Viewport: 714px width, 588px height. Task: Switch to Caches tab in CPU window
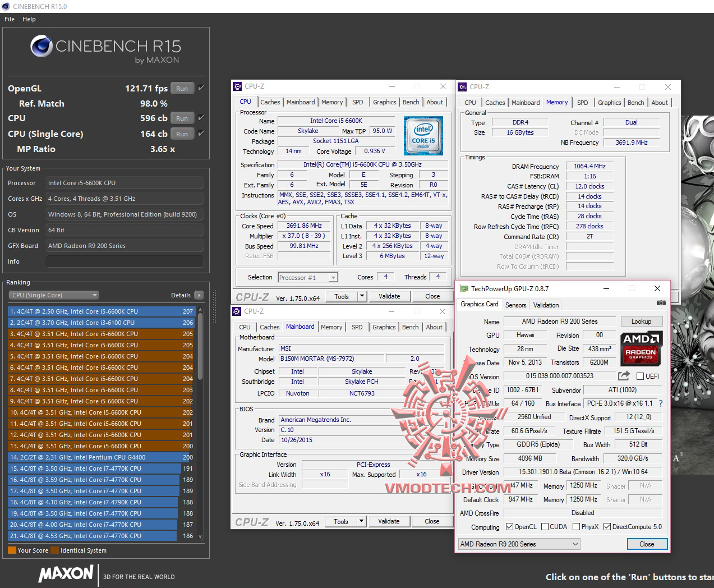coord(270,102)
